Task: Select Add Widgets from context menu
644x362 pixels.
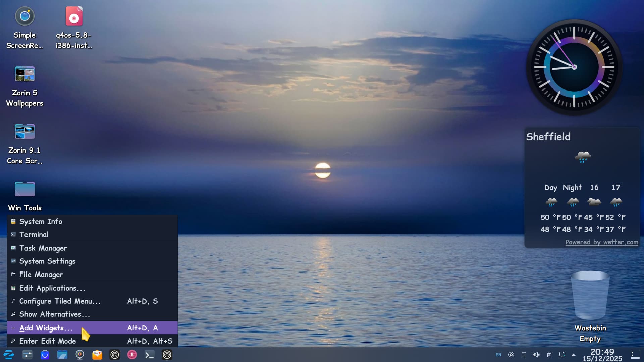Action: (x=46, y=328)
